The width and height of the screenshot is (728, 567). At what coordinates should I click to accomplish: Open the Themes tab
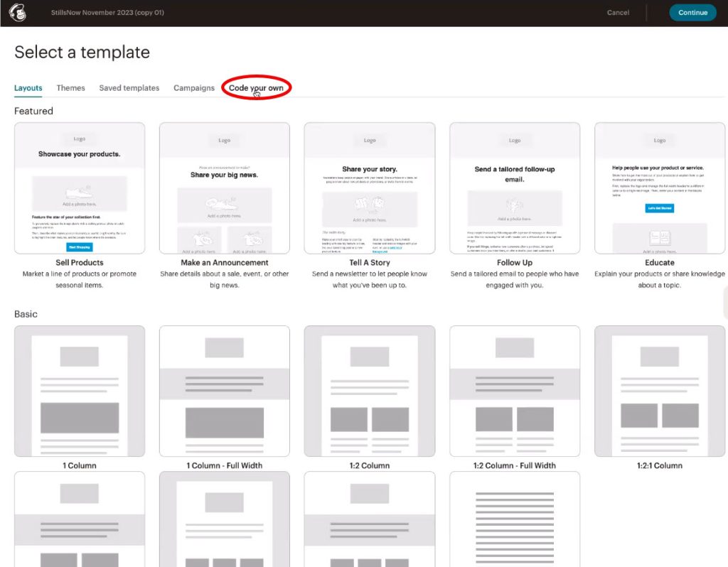coord(70,88)
